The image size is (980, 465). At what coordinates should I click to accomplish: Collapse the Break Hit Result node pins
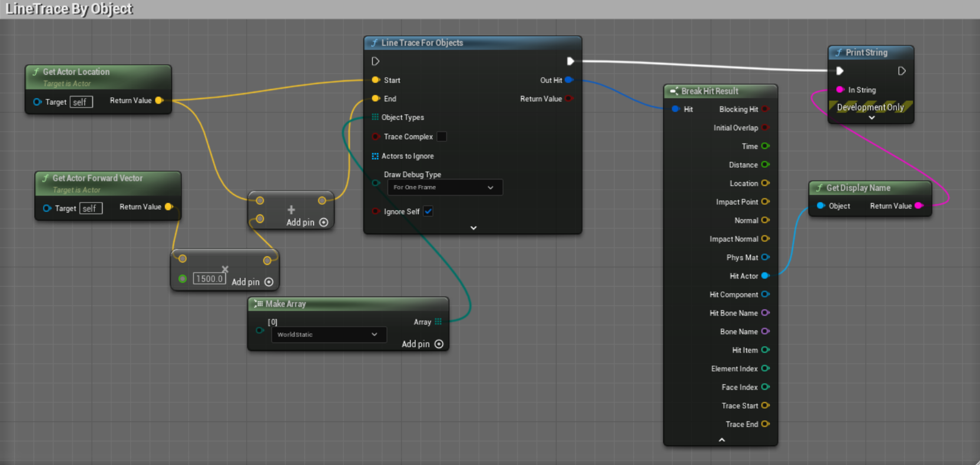(721, 440)
